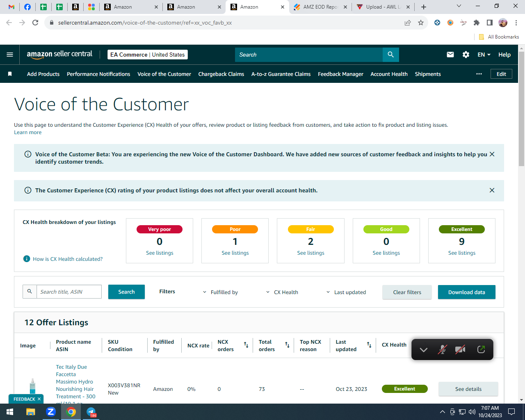Open the Seller Central settings gear
Viewport: 525px width, 420px height.
point(466,55)
